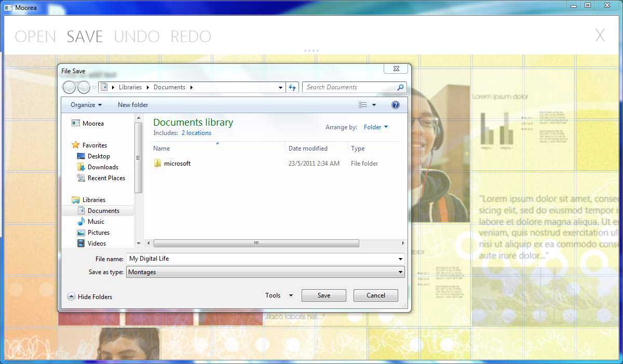Click the library icon in the address bar

[104, 87]
